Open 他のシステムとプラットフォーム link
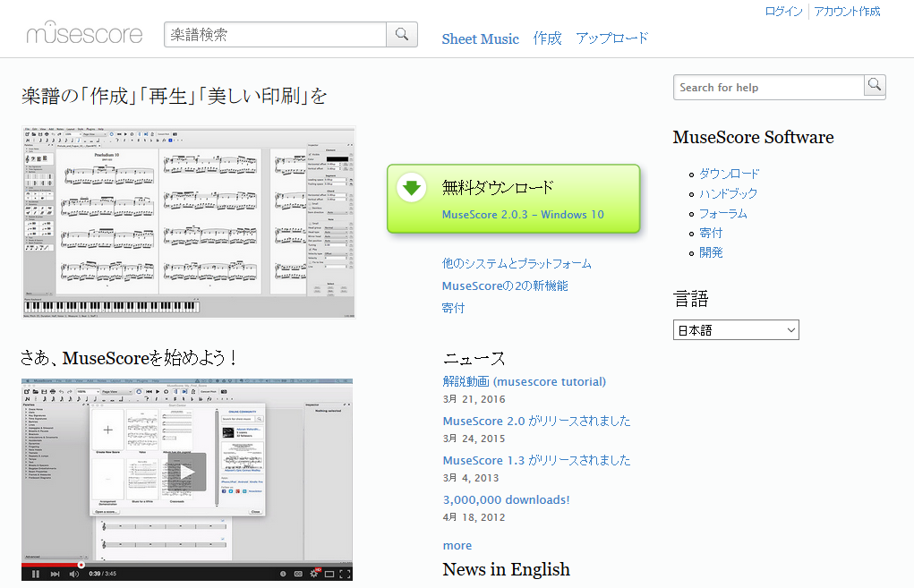The height and width of the screenshot is (588, 914). 517,263
